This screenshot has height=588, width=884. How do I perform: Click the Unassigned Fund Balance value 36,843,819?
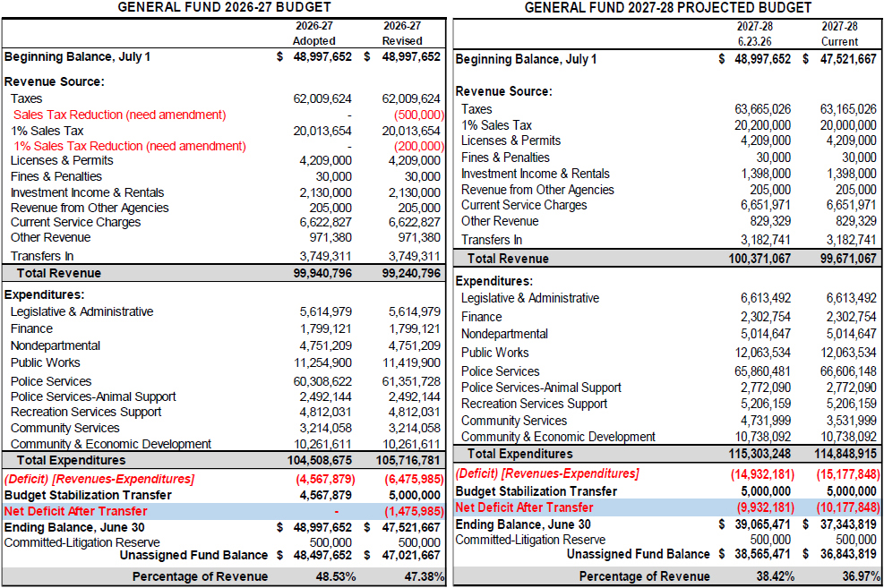point(848,554)
